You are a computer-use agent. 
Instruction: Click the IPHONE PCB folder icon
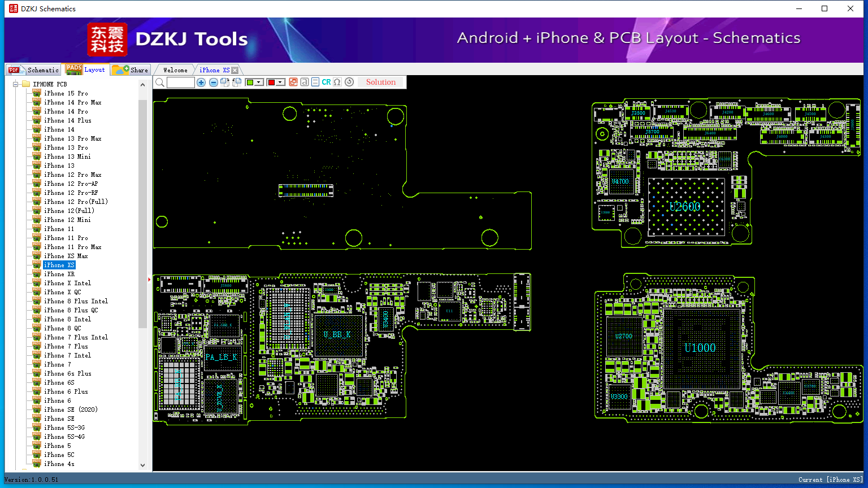(x=26, y=84)
